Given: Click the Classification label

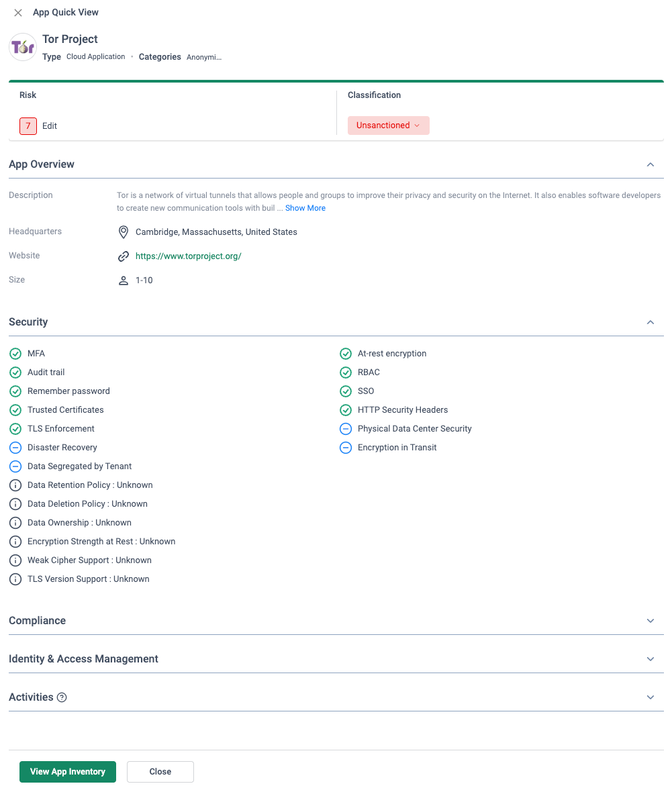Looking at the screenshot, I should pos(374,95).
